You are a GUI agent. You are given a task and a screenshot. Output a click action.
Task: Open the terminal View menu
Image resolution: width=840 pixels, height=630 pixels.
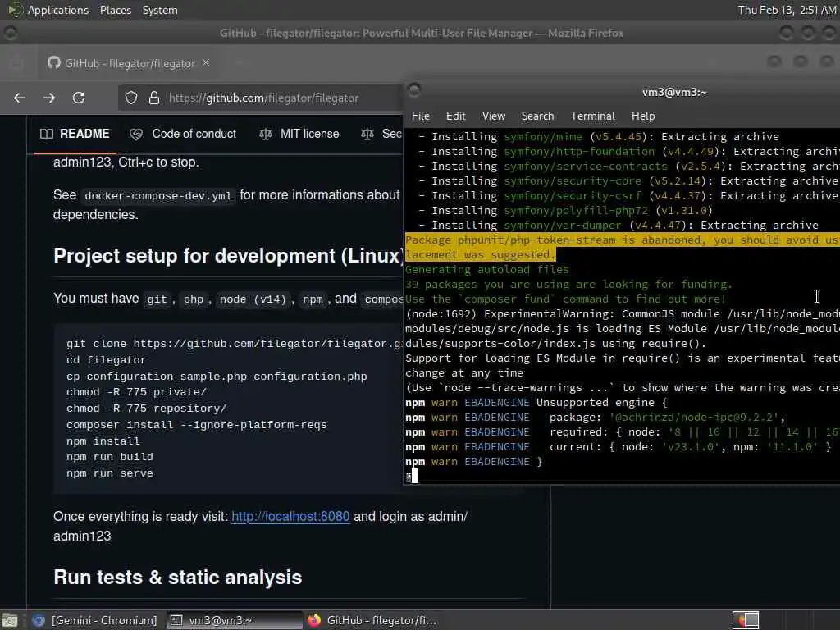pos(493,116)
